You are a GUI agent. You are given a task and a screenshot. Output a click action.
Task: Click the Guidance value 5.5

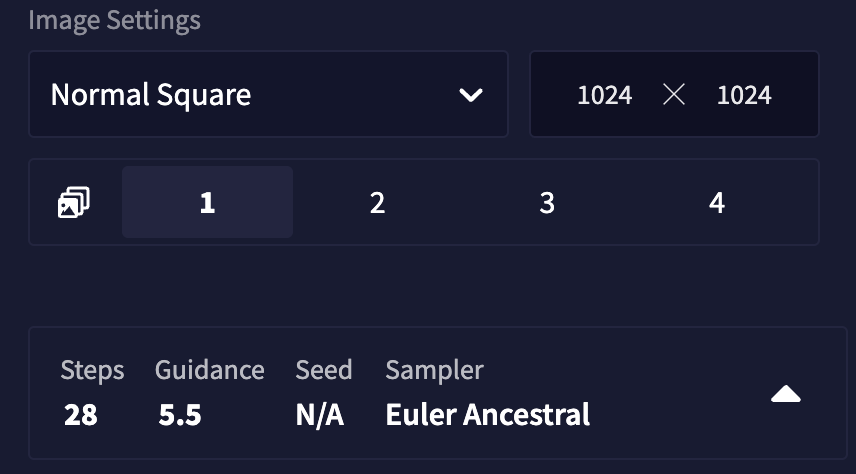click(x=180, y=414)
